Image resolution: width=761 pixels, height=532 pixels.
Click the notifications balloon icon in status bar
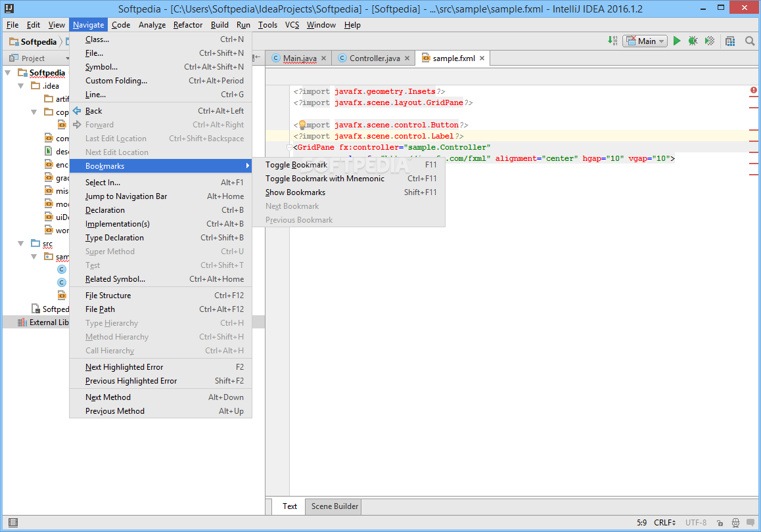[750, 522]
